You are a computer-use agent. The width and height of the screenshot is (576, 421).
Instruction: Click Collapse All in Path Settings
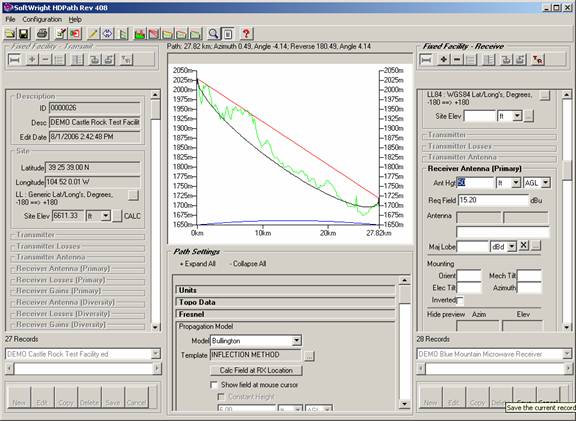pos(247,264)
